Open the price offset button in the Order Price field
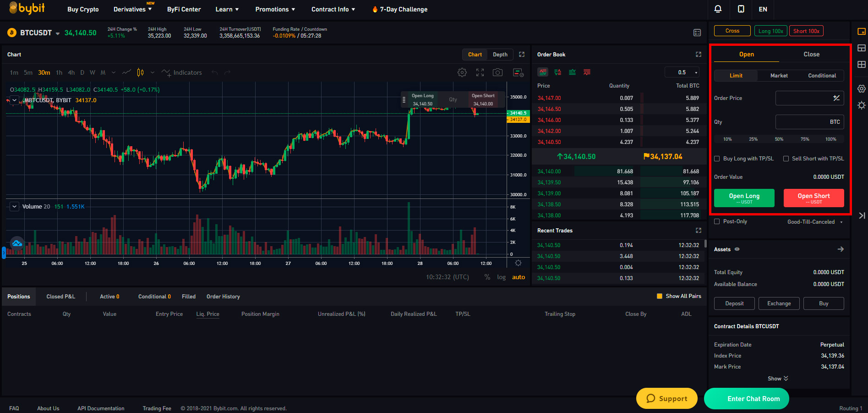Screen dimensions: 868x413 click(836, 98)
